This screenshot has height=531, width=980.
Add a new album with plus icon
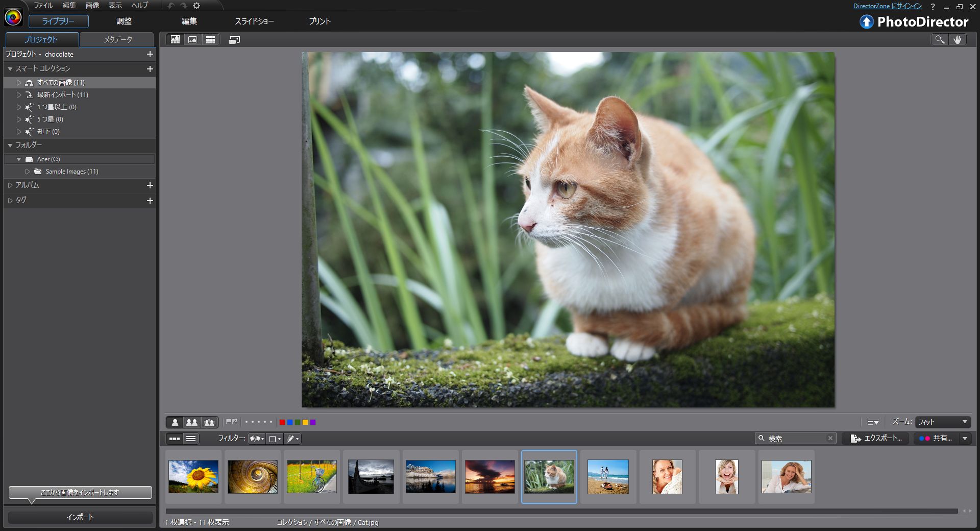coord(150,185)
